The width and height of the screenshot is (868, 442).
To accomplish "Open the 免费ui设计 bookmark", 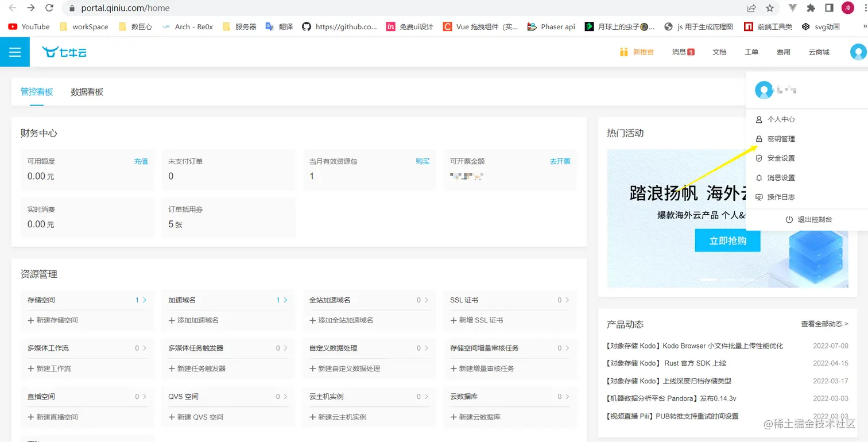I will [x=410, y=26].
